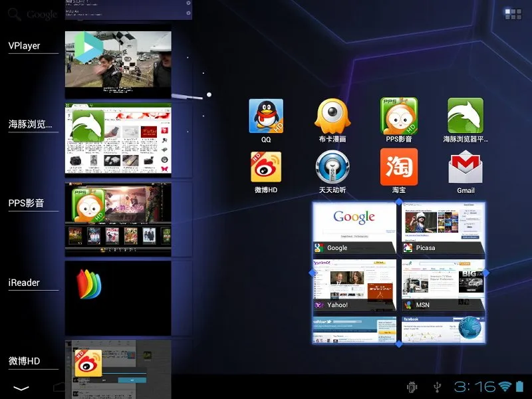The width and height of the screenshot is (532, 399).
Task: Open the all apps grid icon
Action: click(x=513, y=14)
